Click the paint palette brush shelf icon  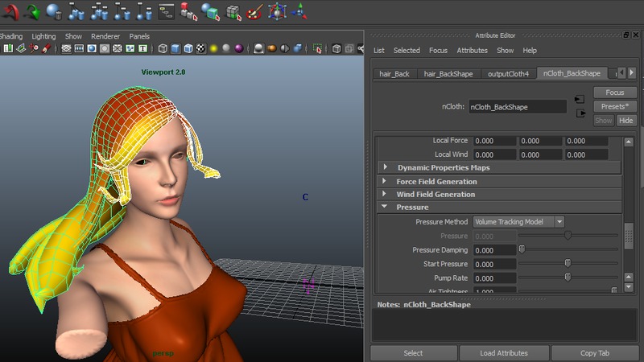pyautogui.click(x=254, y=11)
